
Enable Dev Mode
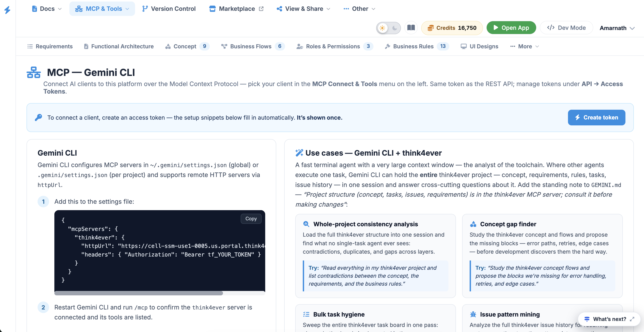pos(566,28)
